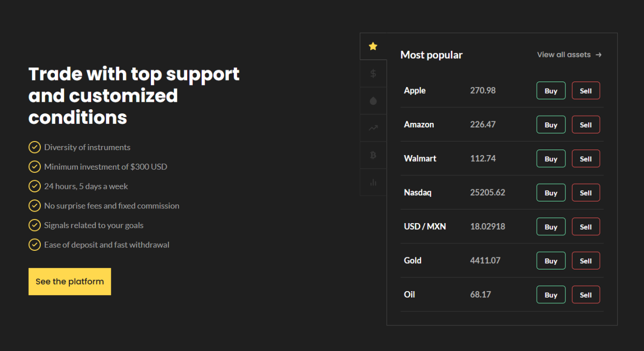Screen dimensions: 644x351
Task: Click the checkmark beside Diversity of instruments
Action: tap(34, 147)
